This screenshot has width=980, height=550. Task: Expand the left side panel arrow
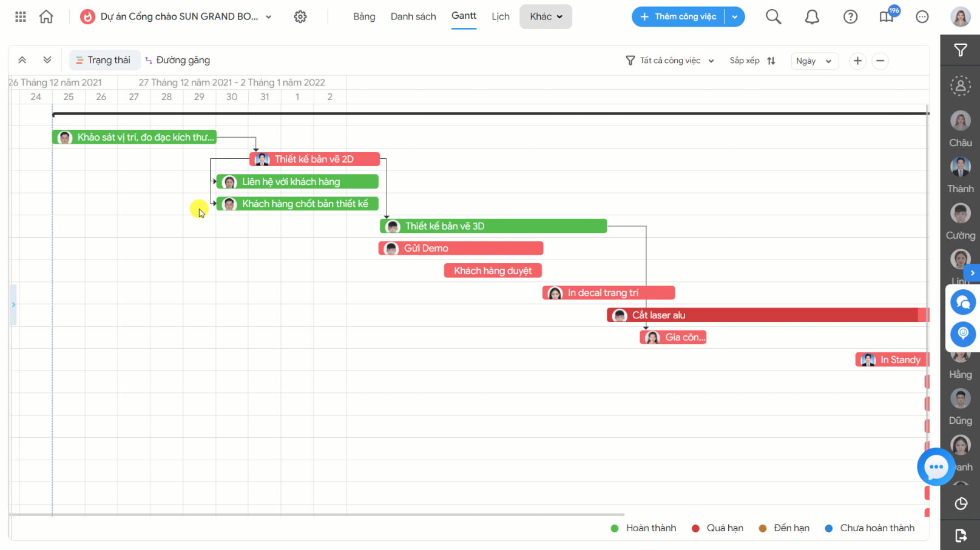point(13,304)
